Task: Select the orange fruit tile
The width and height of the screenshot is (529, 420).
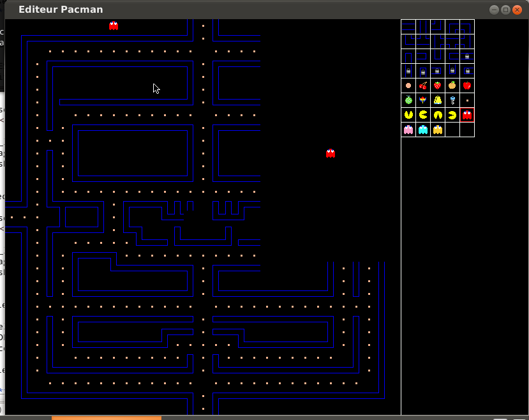Action: (452, 86)
